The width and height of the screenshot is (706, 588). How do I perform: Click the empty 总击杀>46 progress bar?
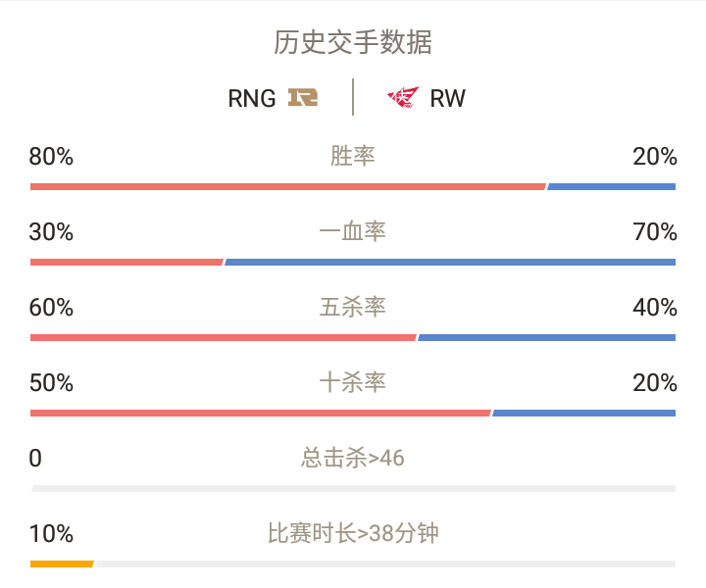tap(353, 489)
